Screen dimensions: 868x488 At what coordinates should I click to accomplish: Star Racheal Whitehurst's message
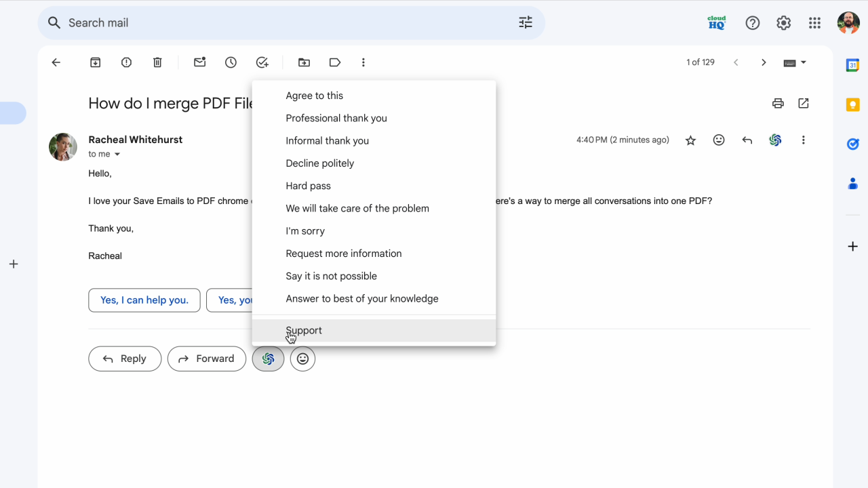690,140
